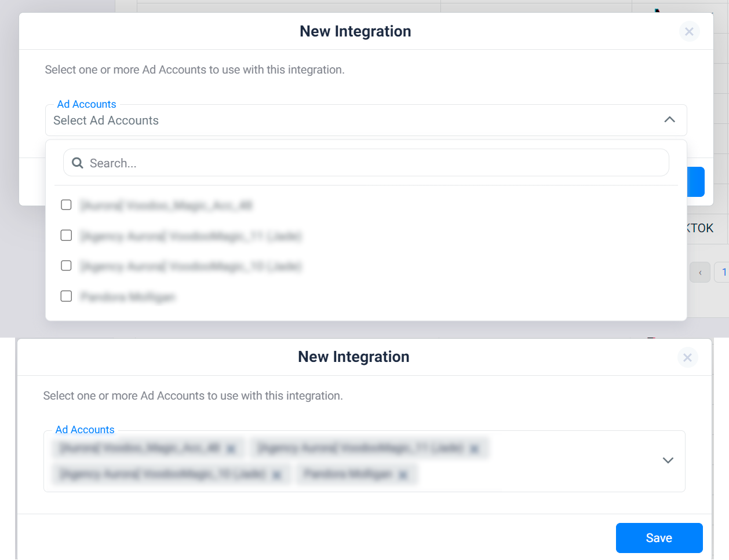Screen dimensions: 729x560
Task: Go to the previous page with the arrow
Action: [700, 272]
